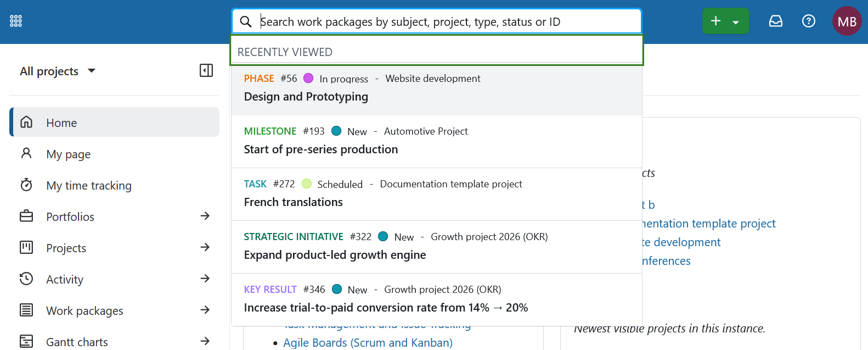Viewport: 868px width, 350px height.
Task: Open the partially hidden te development link
Action: (681, 242)
